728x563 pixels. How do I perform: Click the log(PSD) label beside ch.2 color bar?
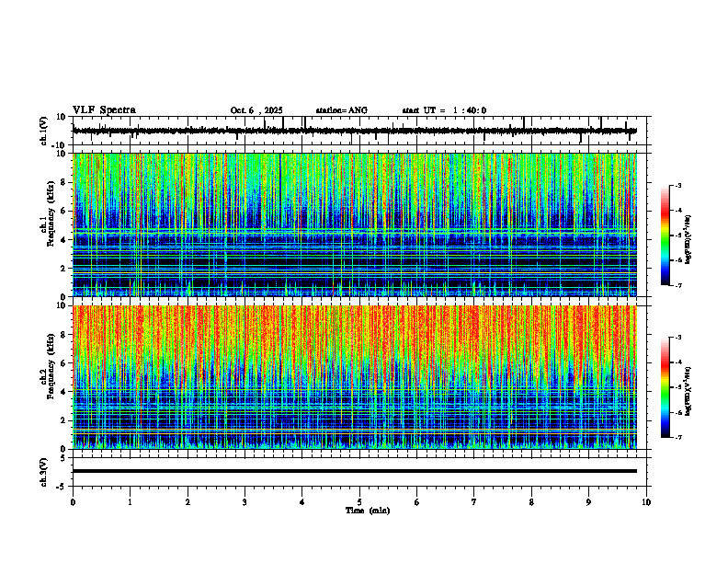[x=689, y=391]
